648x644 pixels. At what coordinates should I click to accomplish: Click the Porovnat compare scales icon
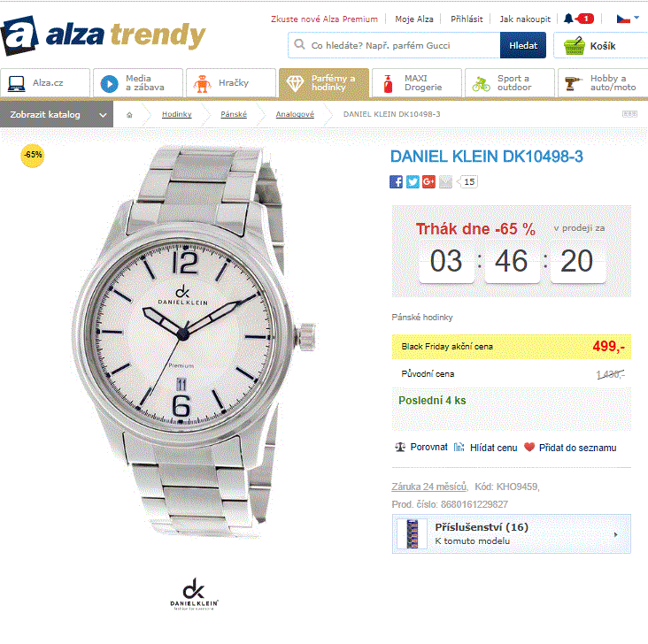coord(399,447)
